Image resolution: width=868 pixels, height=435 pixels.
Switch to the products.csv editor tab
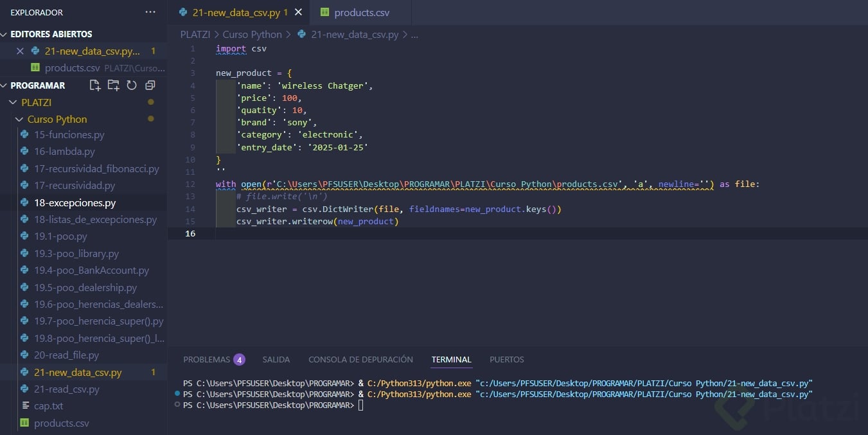(x=361, y=13)
